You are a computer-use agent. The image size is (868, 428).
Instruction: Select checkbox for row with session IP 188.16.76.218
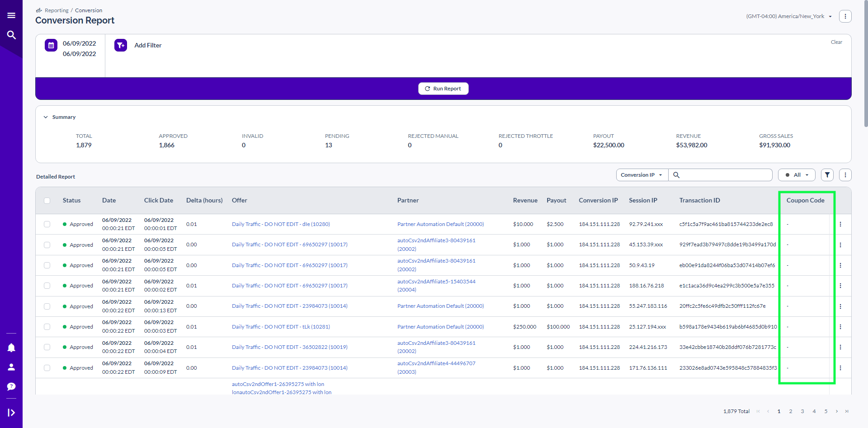pos(47,286)
